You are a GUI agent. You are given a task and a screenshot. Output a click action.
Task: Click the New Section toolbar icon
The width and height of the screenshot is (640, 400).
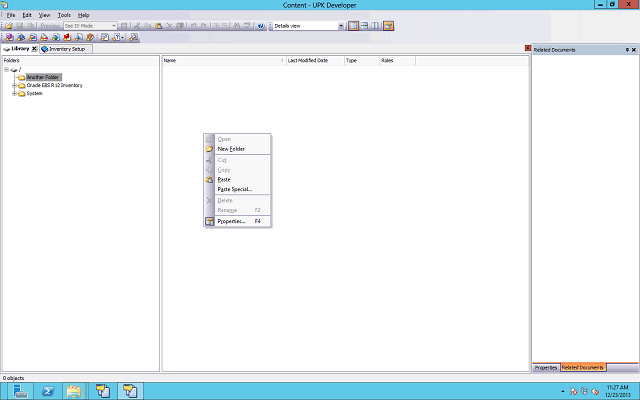(x=21, y=37)
